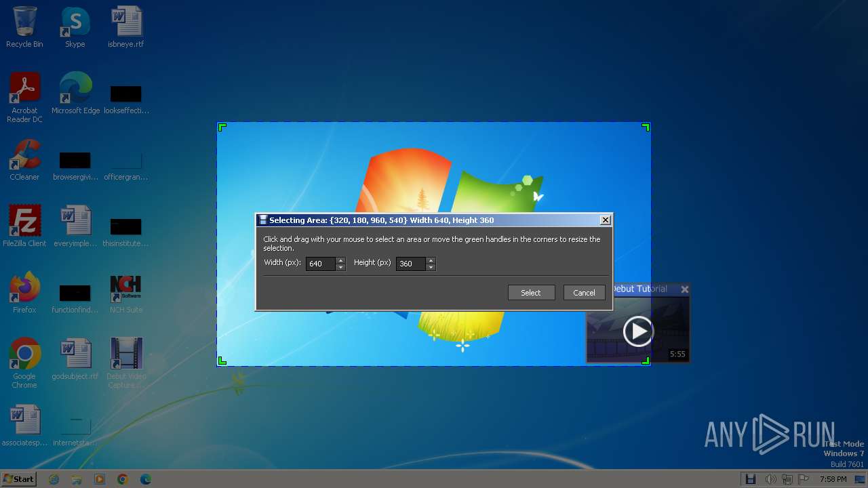Viewport: 868px width, 488px height.
Task: Open the Action Center flag icon
Action: pos(804,479)
